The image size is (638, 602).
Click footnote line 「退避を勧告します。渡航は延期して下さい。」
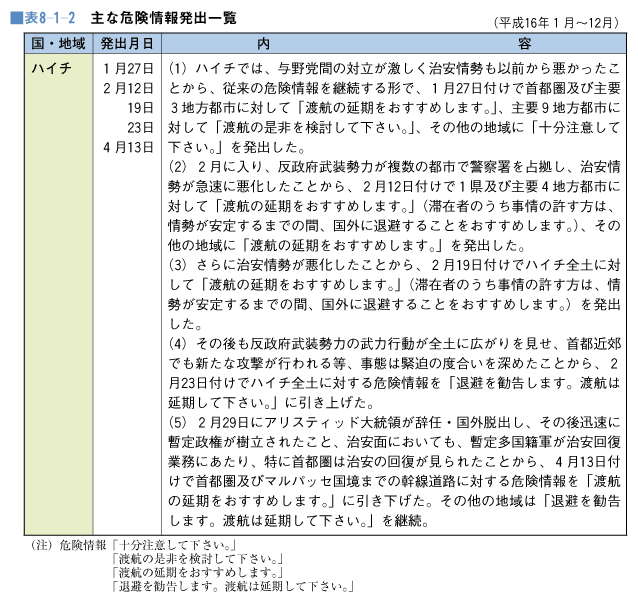pos(233,587)
